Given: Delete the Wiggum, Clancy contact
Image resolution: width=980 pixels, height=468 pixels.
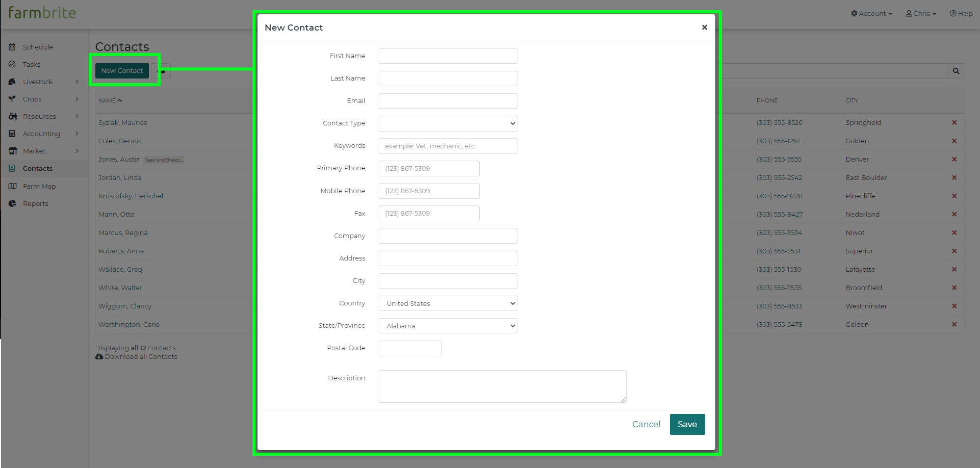Looking at the screenshot, I should coord(954,306).
